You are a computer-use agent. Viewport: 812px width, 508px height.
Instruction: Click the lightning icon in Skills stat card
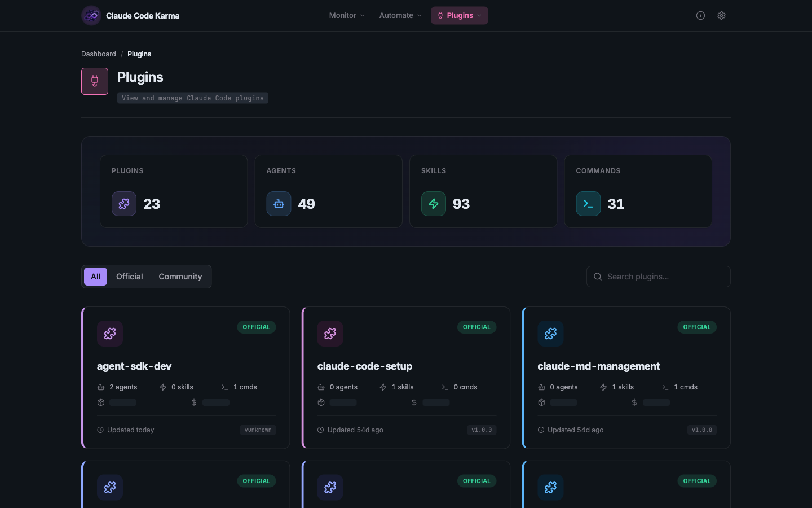pyautogui.click(x=434, y=204)
